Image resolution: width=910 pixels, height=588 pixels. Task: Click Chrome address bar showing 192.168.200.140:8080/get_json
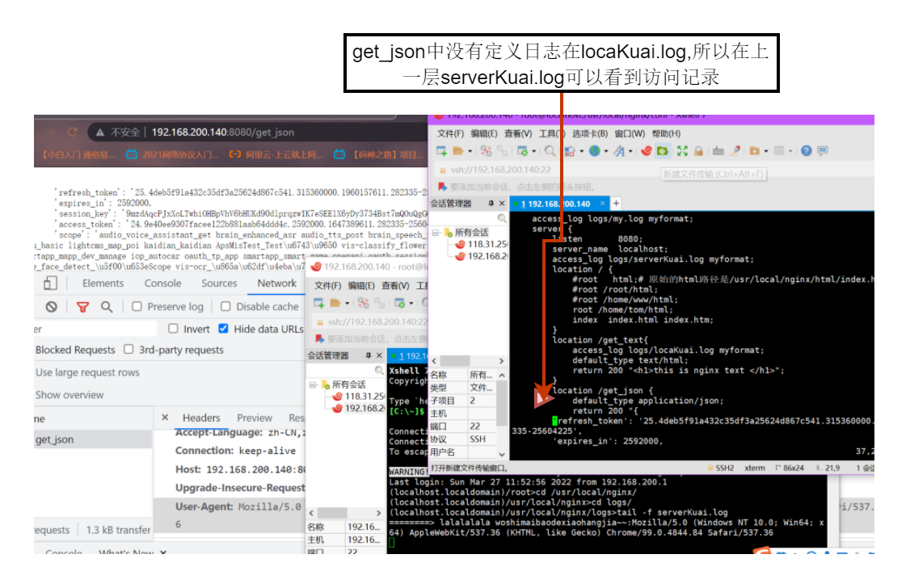click(x=259, y=132)
